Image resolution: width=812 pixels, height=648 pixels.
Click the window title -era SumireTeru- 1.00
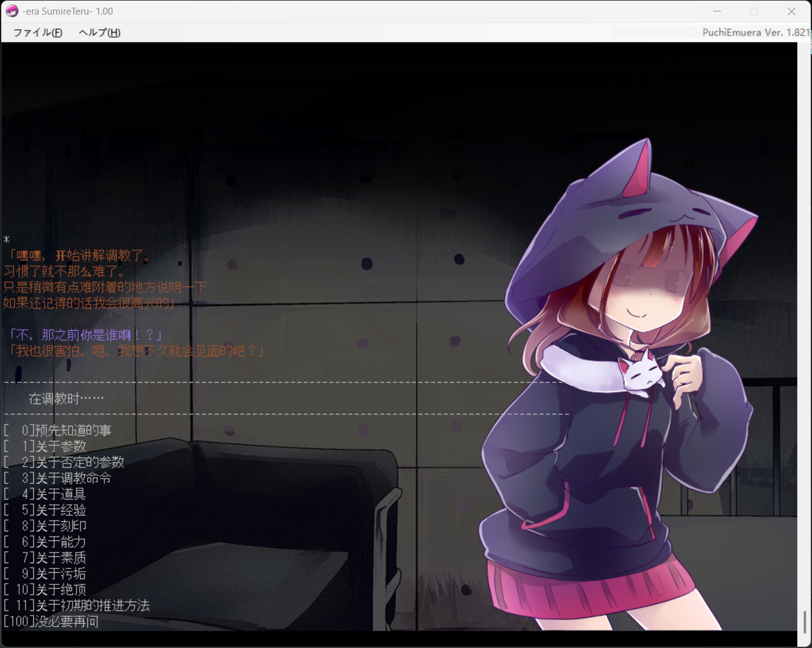(x=68, y=11)
